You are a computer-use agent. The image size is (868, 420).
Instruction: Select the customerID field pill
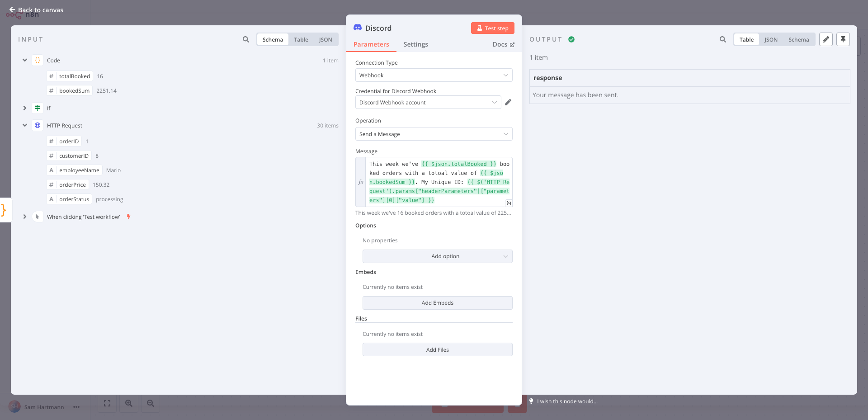click(x=69, y=156)
